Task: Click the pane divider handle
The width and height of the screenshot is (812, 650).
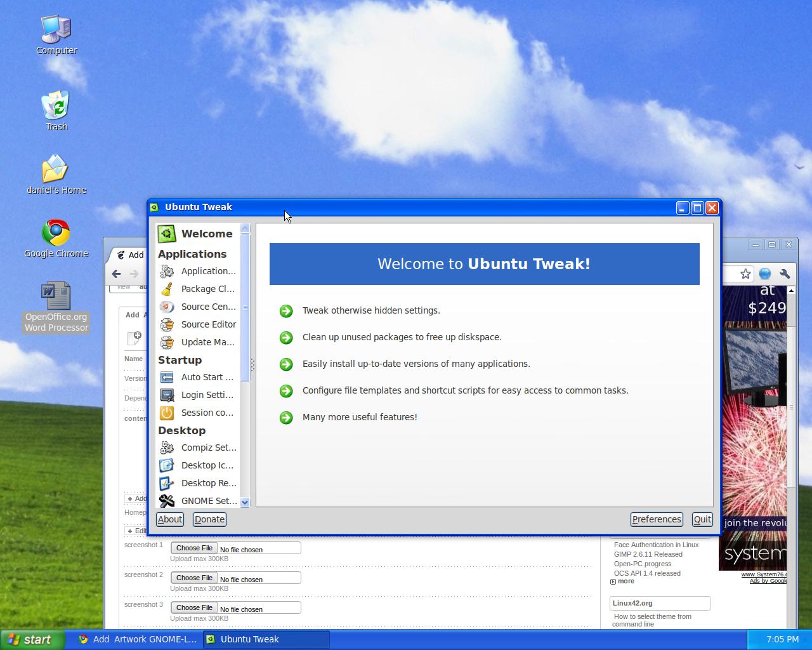Action: (252, 365)
